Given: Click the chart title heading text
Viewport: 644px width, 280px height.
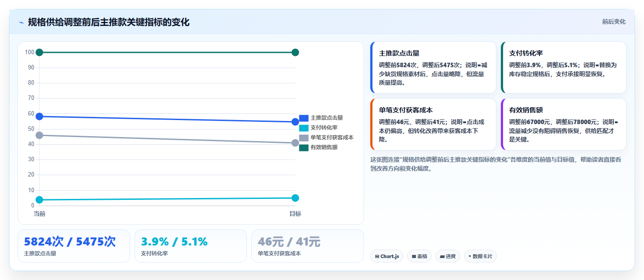Looking at the screenshot, I should tap(109, 22).
